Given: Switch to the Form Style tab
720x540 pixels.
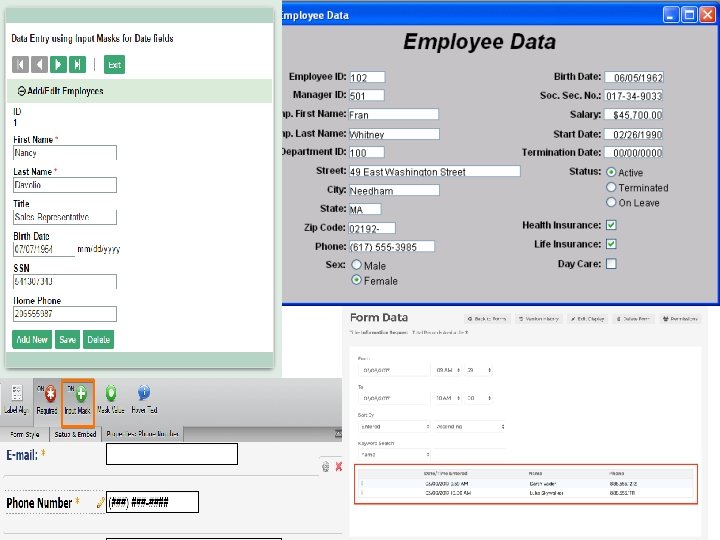Looking at the screenshot, I should click(x=25, y=434).
